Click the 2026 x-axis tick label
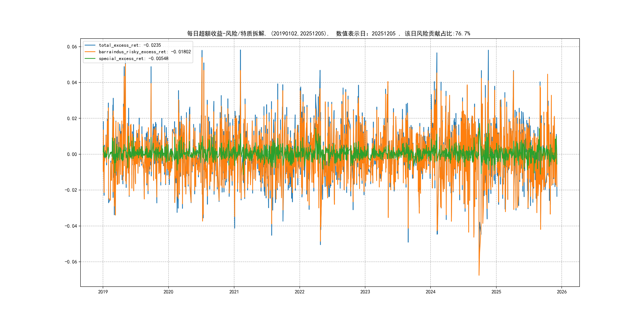 click(562, 292)
